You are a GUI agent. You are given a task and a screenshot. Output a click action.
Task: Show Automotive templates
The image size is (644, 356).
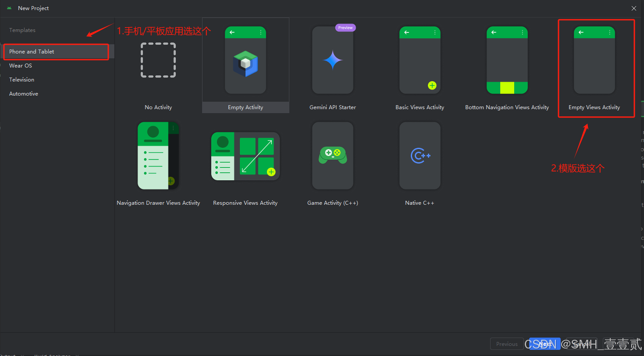(57, 93)
